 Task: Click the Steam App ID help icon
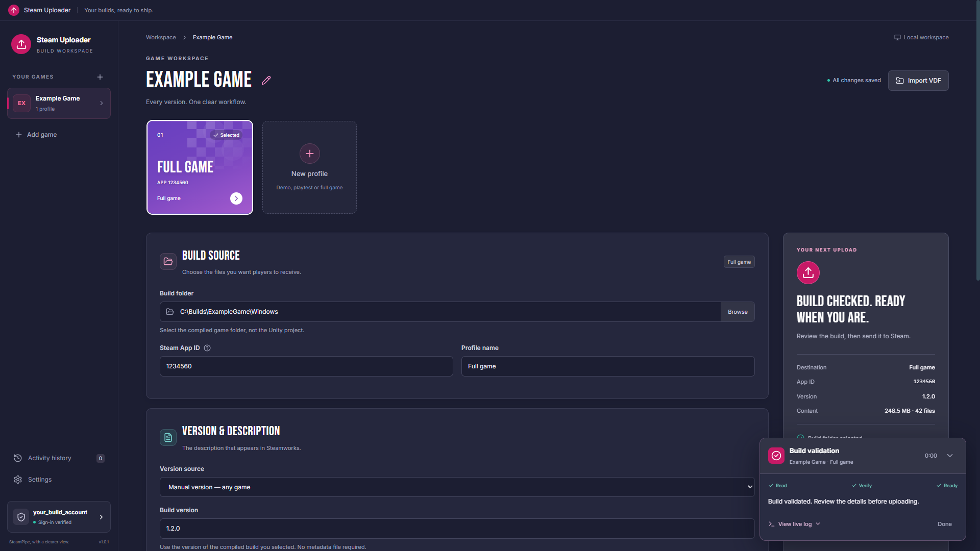coord(207,348)
